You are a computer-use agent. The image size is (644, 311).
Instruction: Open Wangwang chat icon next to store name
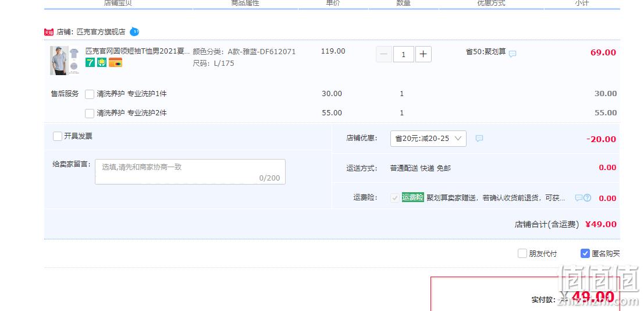134,31
